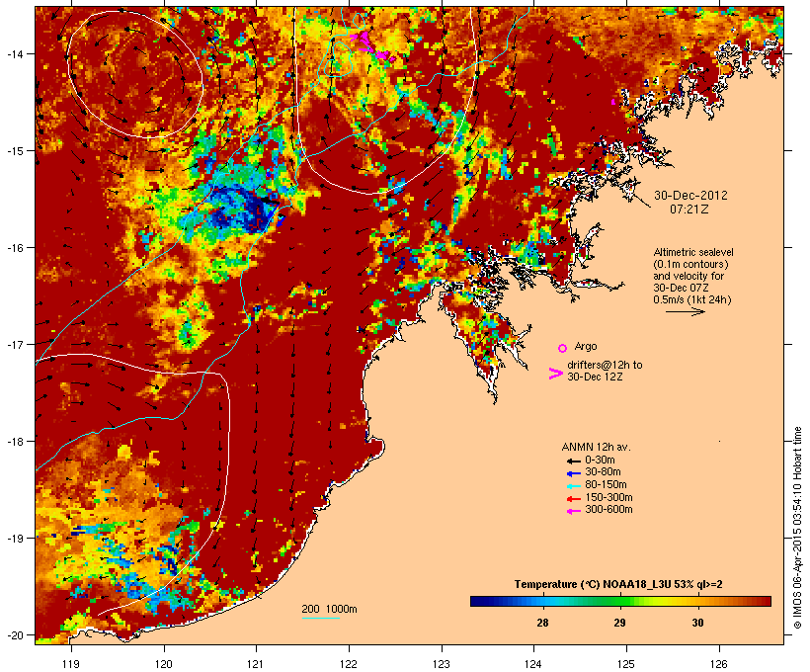Click the magenta 300-600m legend arrow
Viewport: 810px width, 672px height.
click(x=573, y=511)
